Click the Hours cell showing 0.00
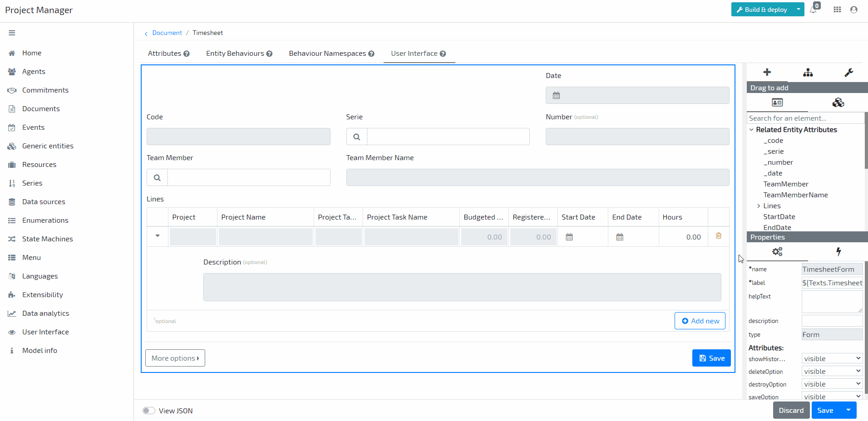The height and width of the screenshot is (421, 868). (x=683, y=237)
